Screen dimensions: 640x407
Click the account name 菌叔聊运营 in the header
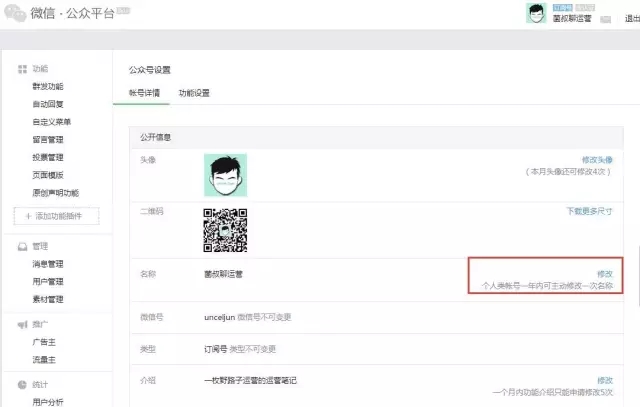click(572, 18)
